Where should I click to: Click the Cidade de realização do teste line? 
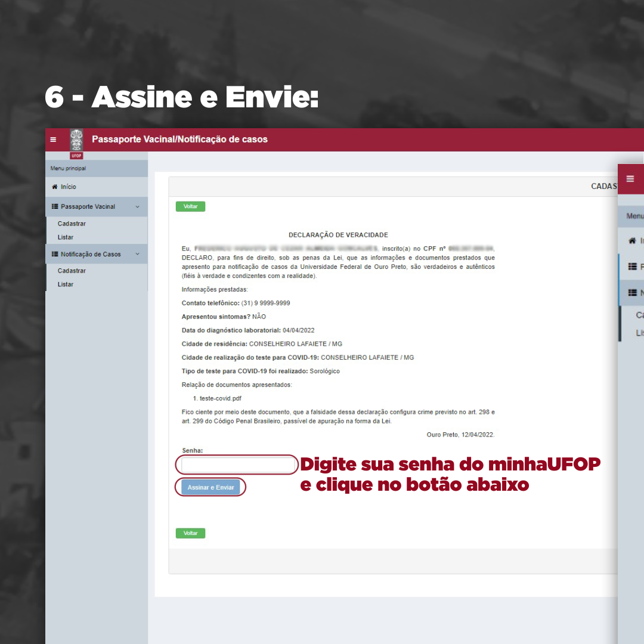pos(298,358)
